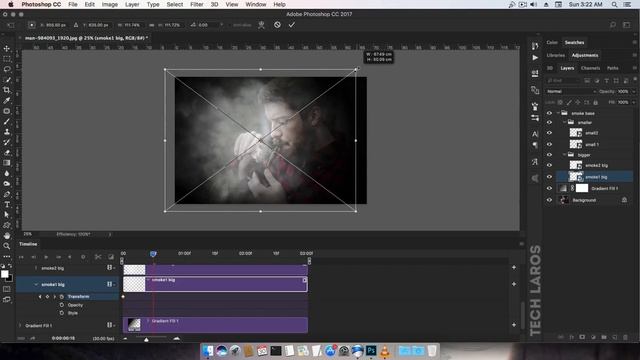The width and height of the screenshot is (640, 360).
Task: Select the Eraser tool
Action: (7, 152)
